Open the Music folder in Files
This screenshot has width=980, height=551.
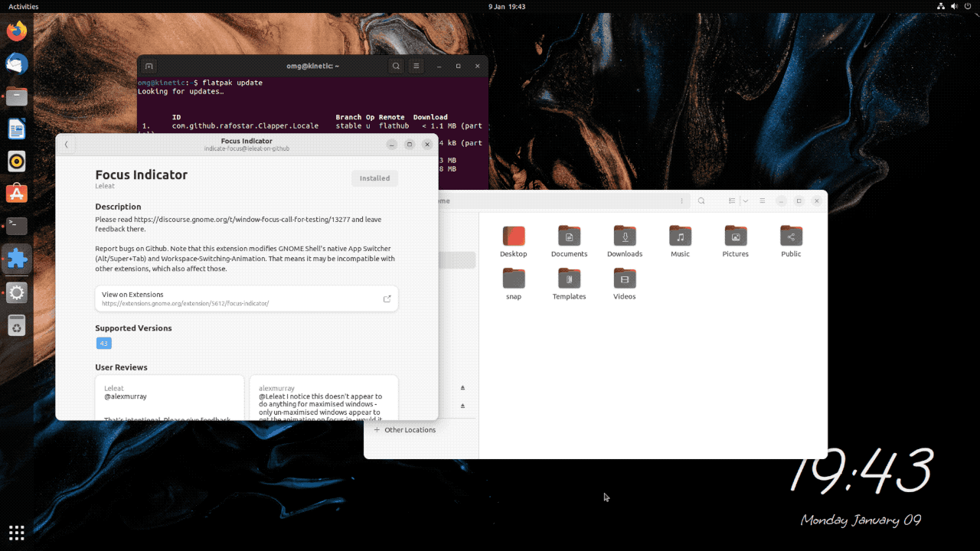680,242
